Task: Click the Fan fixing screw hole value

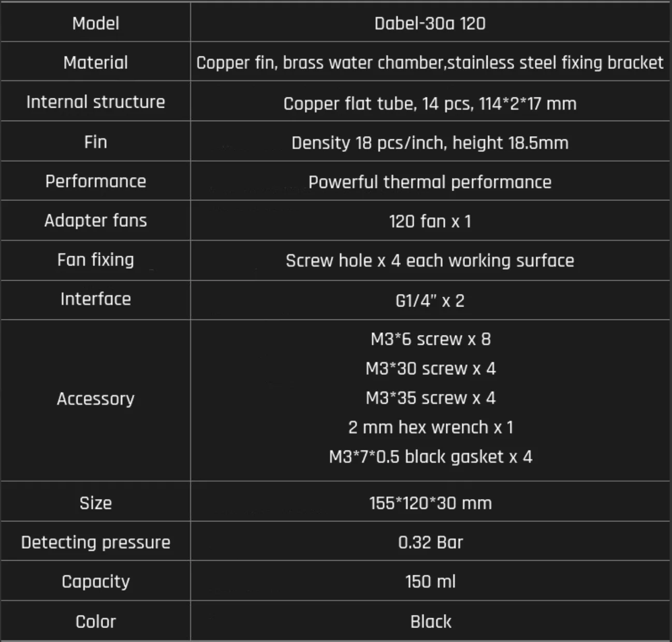Action: pyautogui.click(x=430, y=260)
